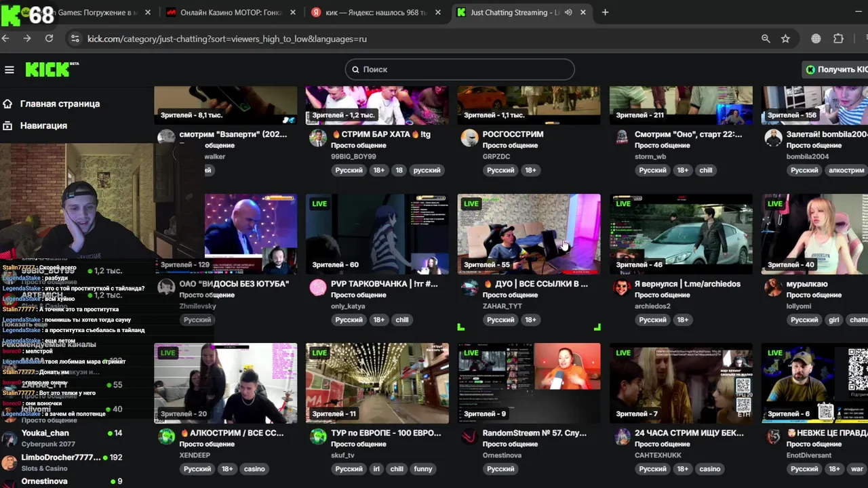Open ОАО ВИДОСЫ БЕЗ ЮТУБА title

[x=234, y=283]
